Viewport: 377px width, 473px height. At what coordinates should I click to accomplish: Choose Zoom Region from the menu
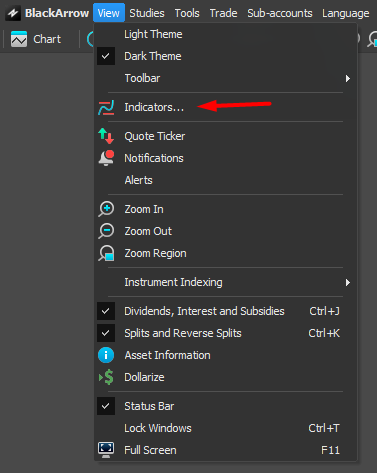(225, 253)
